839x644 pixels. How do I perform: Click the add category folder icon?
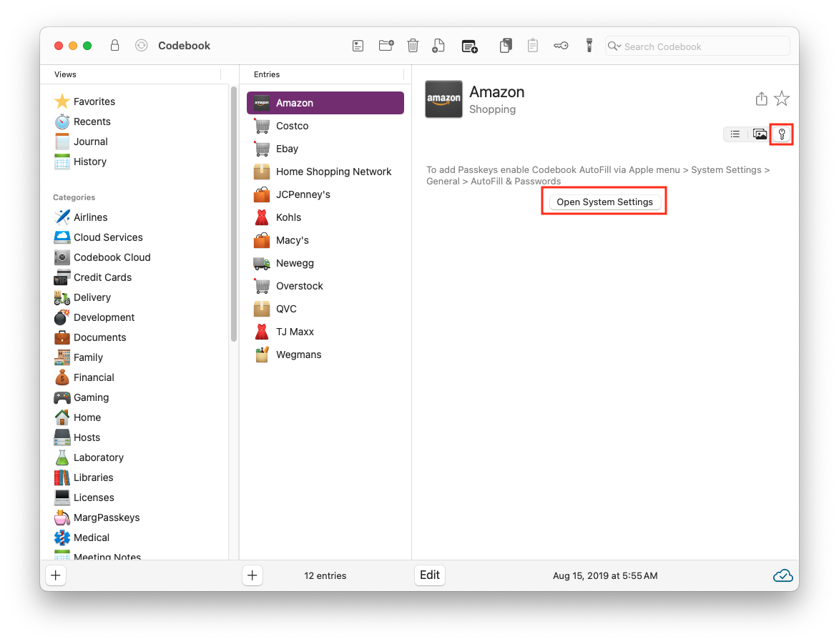(x=386, y=46)
